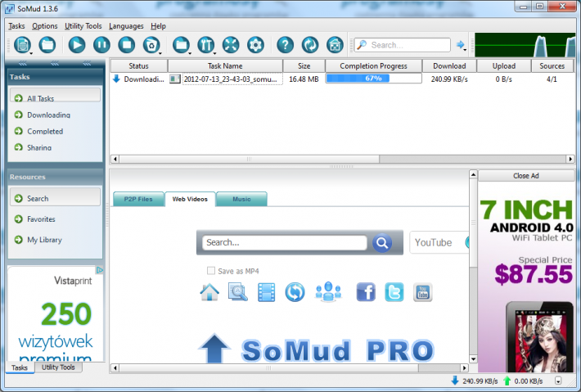Expand the utility tools icon dropdown arrow

(x=214, y=54)
